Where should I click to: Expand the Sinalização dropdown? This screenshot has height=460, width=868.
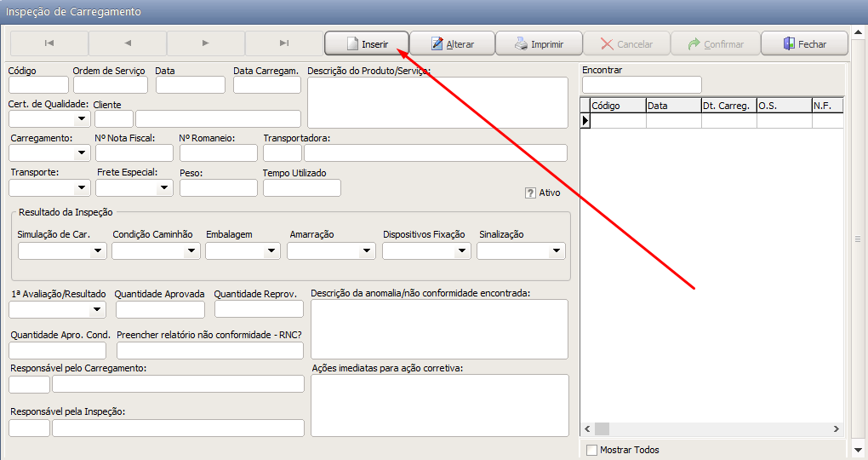click(557, 250)
